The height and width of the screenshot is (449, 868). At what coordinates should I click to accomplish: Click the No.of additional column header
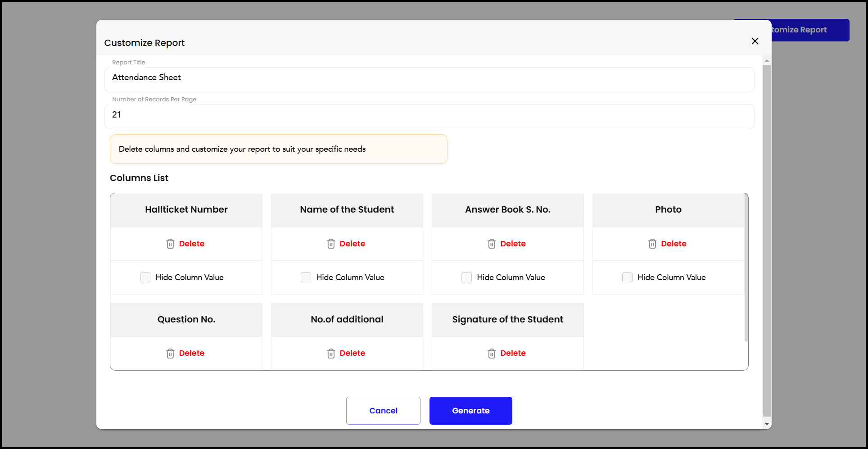347,320
